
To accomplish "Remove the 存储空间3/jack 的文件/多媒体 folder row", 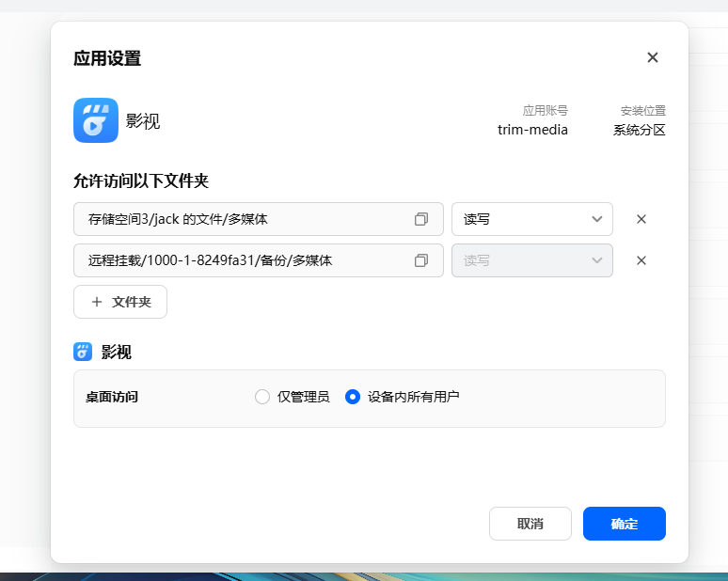I will coord(641,219).
